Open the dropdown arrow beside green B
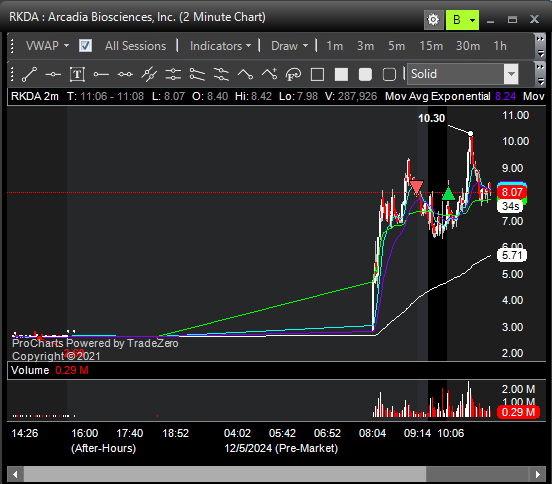 (x=473, y=20)
